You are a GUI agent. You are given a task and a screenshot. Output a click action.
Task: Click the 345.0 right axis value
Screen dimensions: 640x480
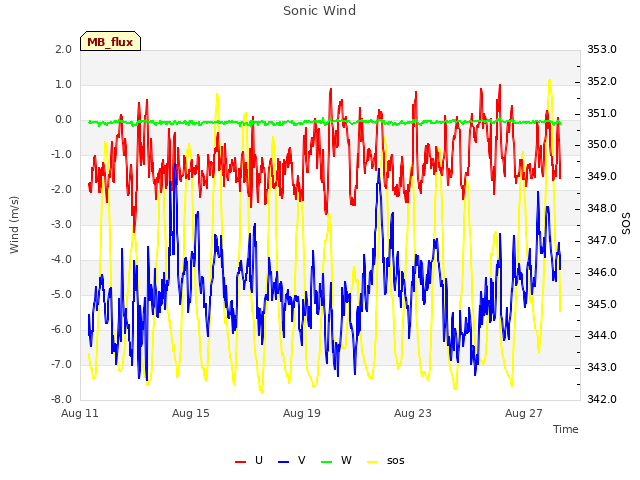[602, 304]
